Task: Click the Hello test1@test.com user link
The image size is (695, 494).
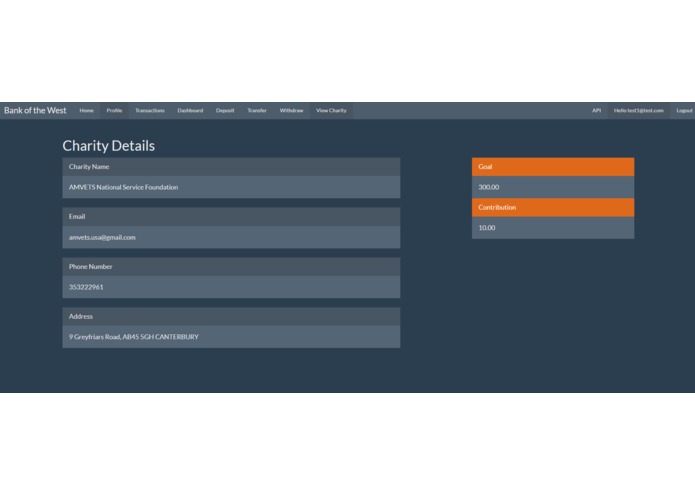Action: pos(639,110)
